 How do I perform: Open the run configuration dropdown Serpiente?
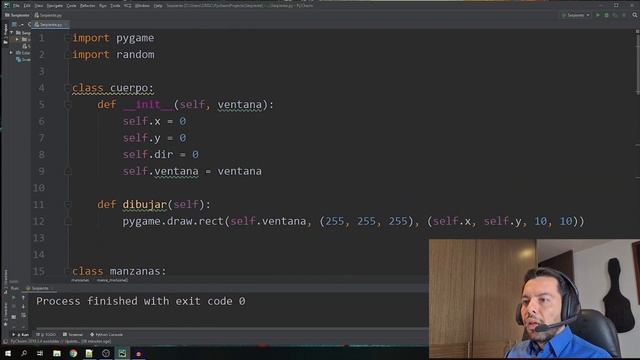(576, 15)
